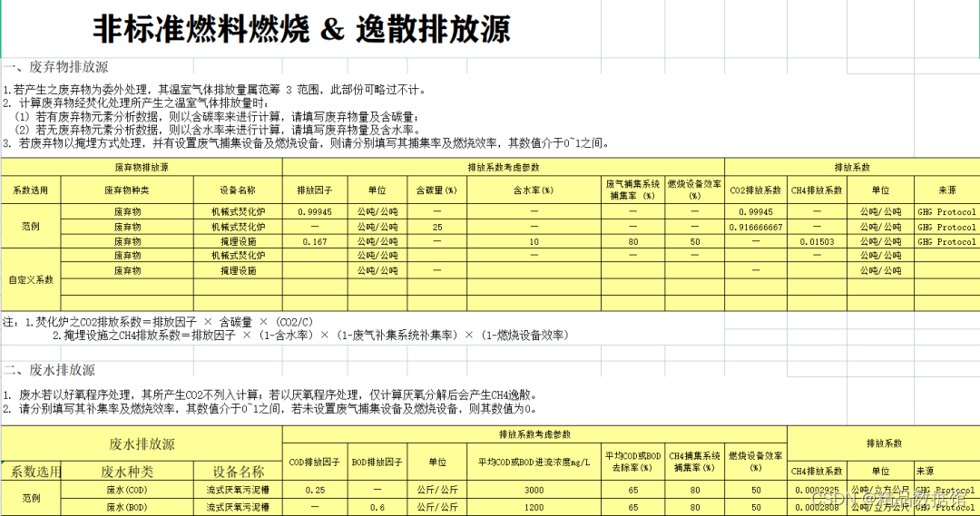Click section heading "二、废水排放源"
980x516 pixels.
49,370
